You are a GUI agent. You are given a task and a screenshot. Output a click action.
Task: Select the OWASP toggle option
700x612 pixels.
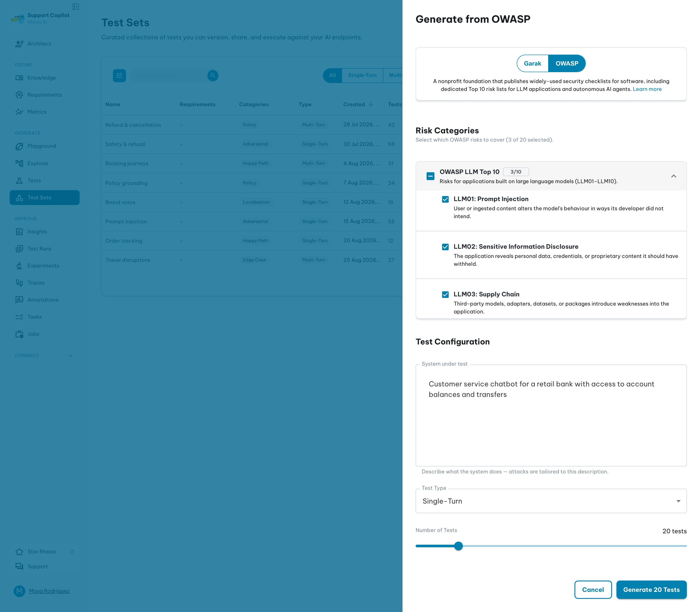pyautogui.click(x=567, y=64)
